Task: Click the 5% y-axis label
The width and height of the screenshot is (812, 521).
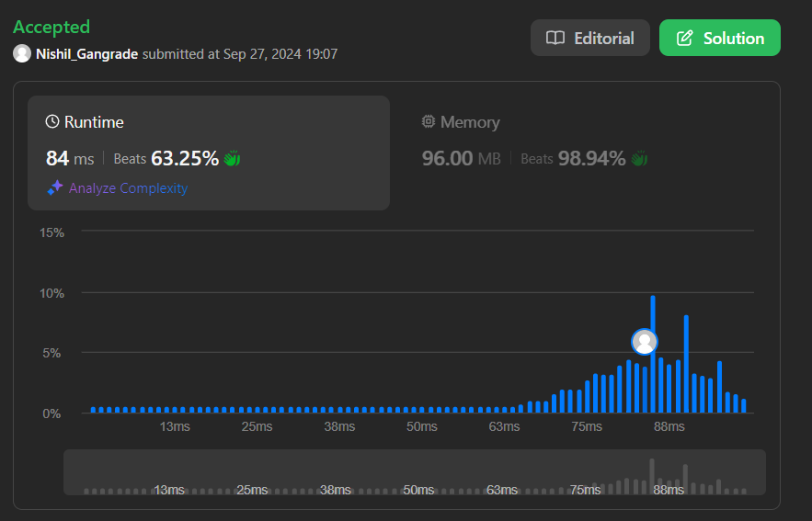Action: coord(51,354)
